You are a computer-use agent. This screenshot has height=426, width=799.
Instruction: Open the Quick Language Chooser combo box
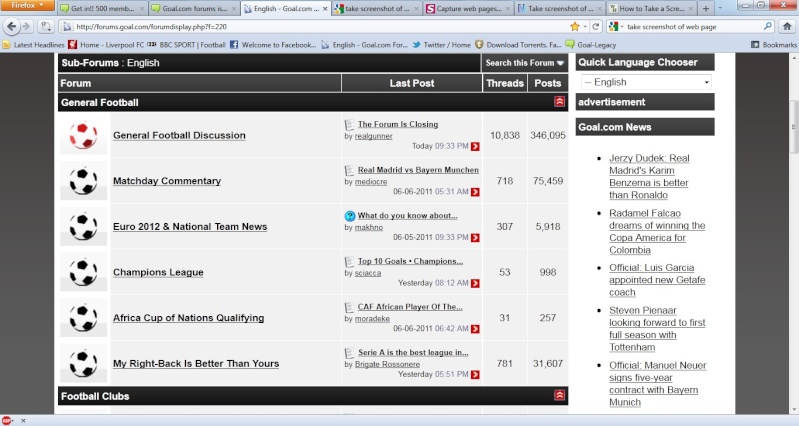pyautogui.click(x=646, y=82)
